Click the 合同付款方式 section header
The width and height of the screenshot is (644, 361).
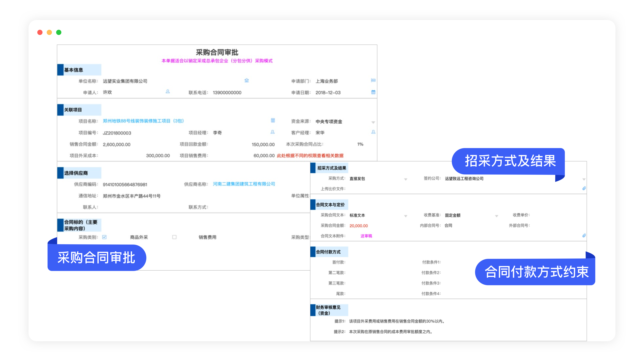pyautogui.click(x=329, y=252)
